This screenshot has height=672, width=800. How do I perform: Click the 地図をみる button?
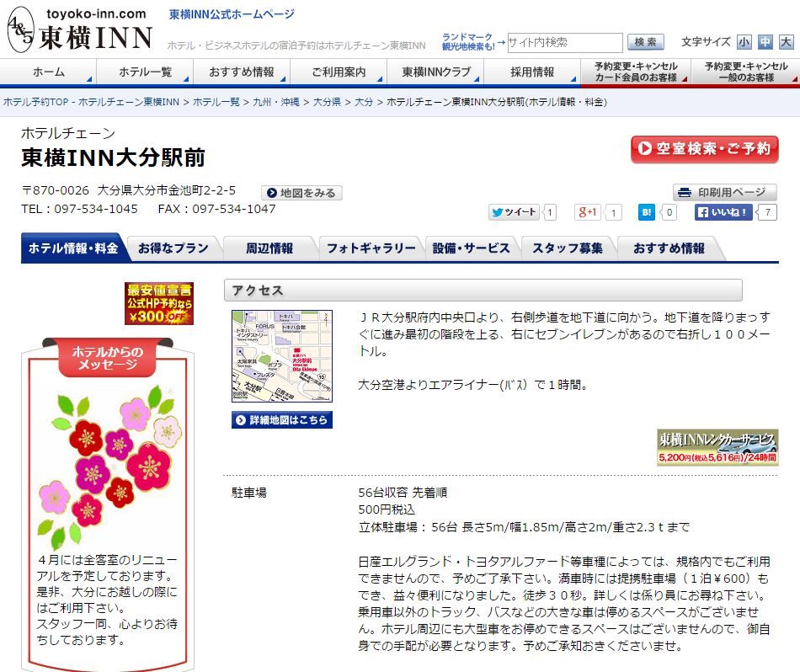point(301,193)
